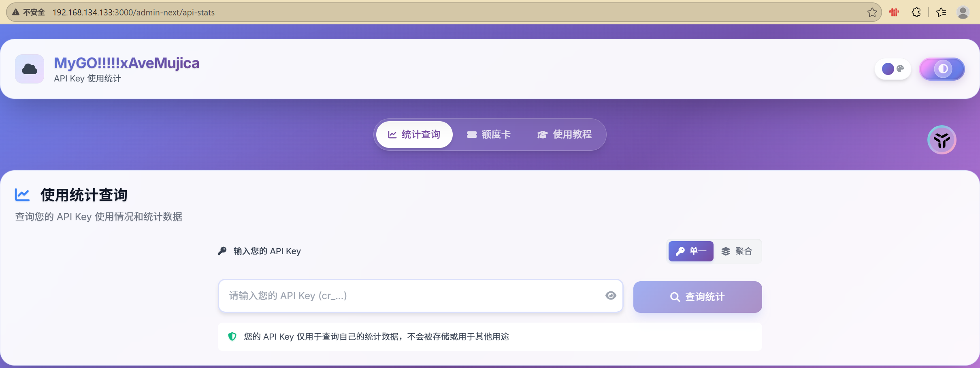
Task: Open the MyGO!!!!!xAveMujica title link
Action: click(127, 63)
